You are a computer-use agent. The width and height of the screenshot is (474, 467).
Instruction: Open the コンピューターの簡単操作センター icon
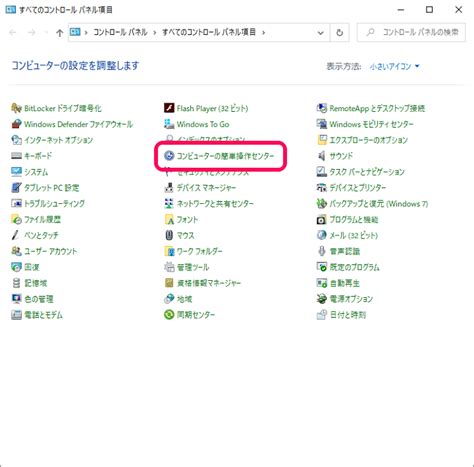pos(169,156)
